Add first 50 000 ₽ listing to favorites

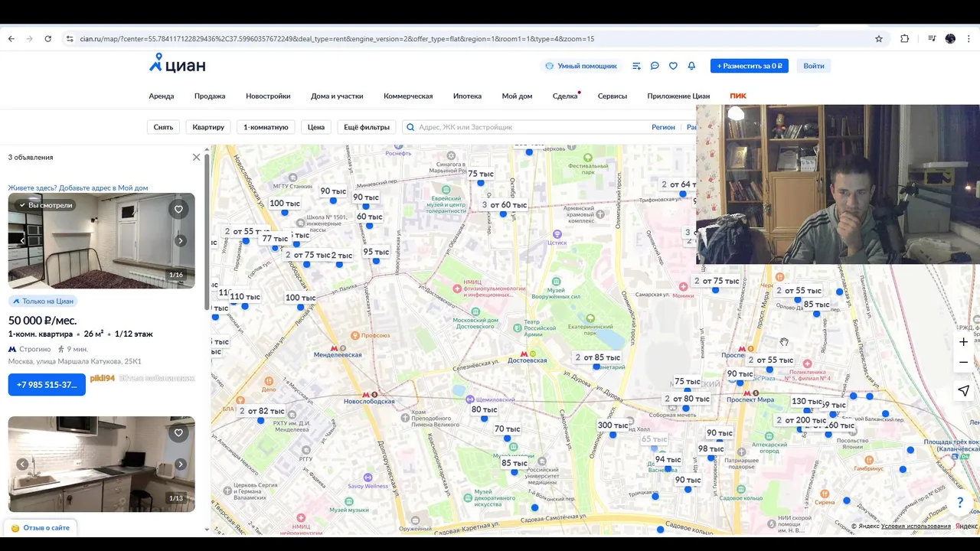pyautogui.click(x=178, y=209)
